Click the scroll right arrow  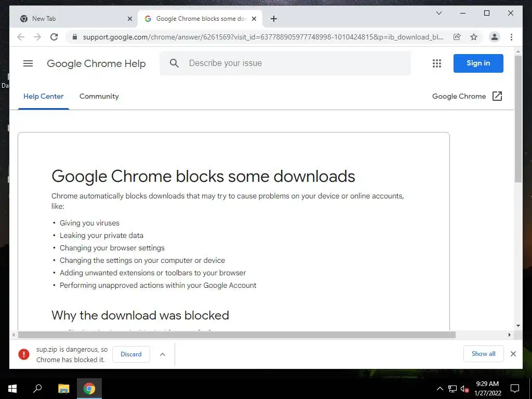click(x=509, y=335)
